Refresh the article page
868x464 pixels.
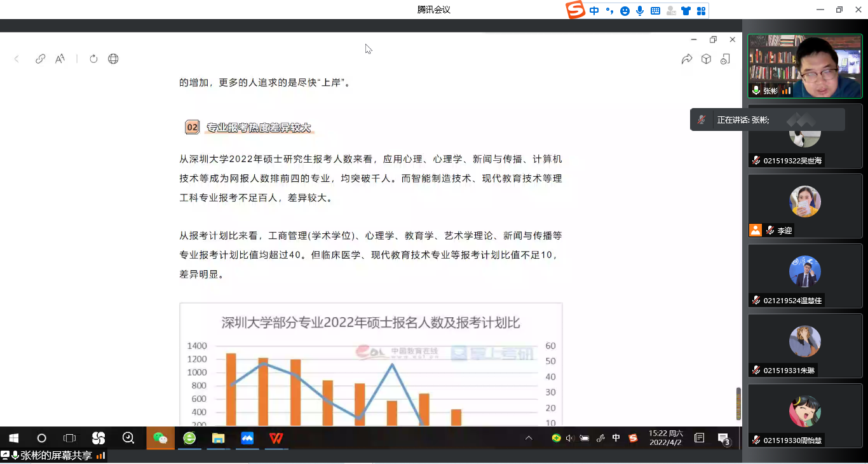pyautogui.click(x=93, y=59)
